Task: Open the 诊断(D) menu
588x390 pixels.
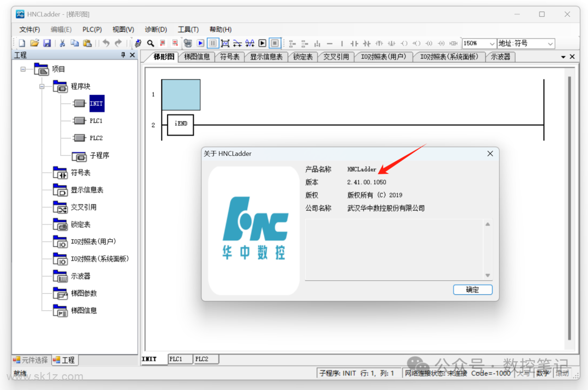Action: 156,29
